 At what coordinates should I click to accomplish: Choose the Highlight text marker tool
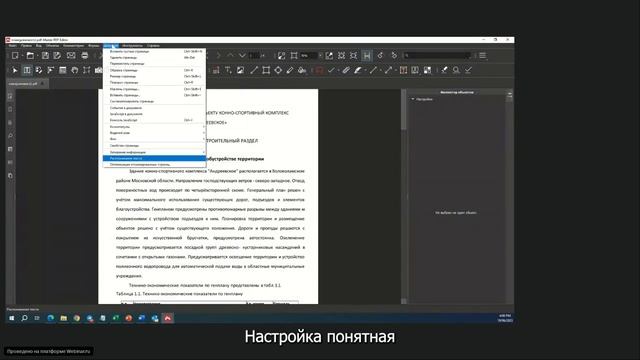[358, 70]
